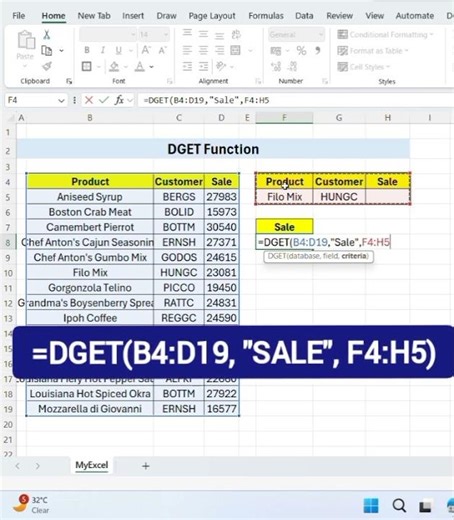Switch to the Page Layout tab
Viewport: 454px width, 520px height.
(212, 16)
